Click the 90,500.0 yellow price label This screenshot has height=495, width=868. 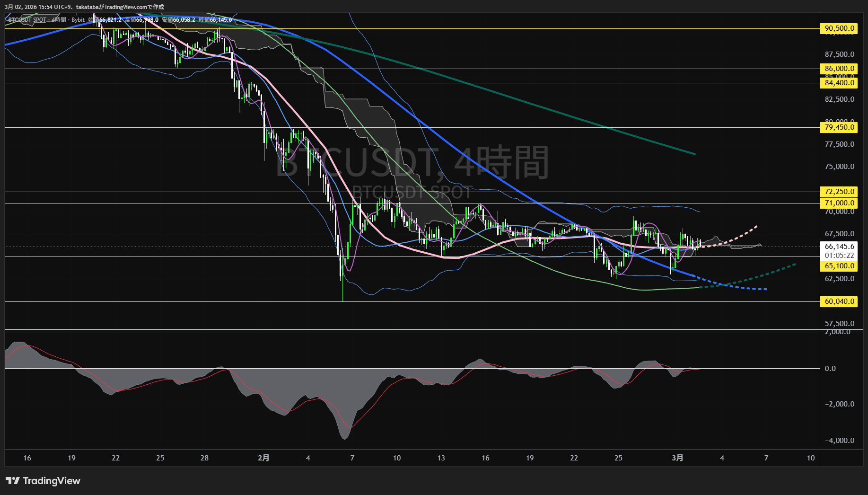pos(839,28)
